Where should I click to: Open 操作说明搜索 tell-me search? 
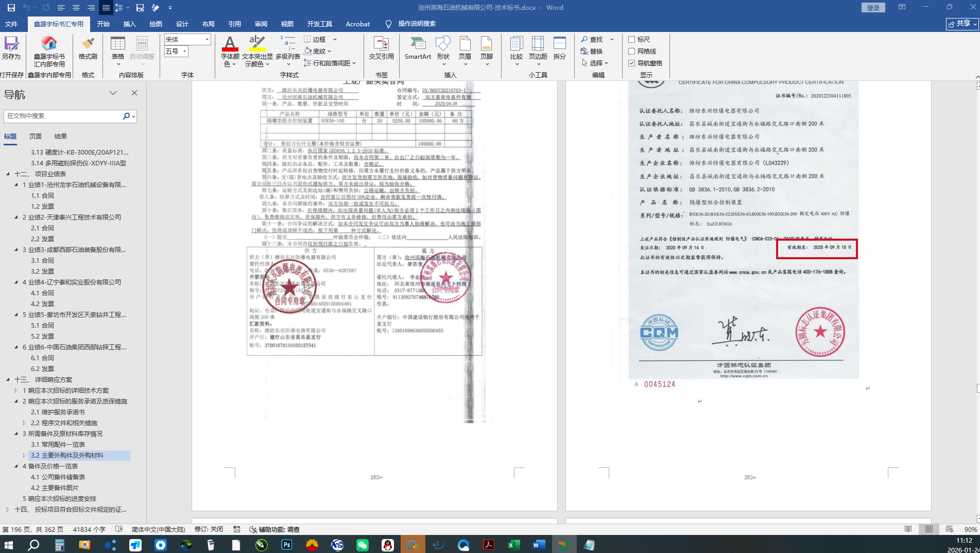410,24
